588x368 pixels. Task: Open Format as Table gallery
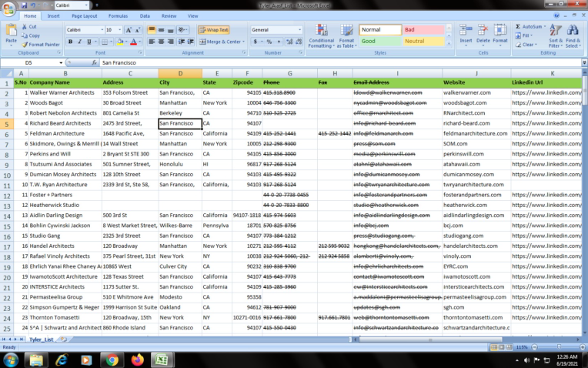(x=346, y=36)
